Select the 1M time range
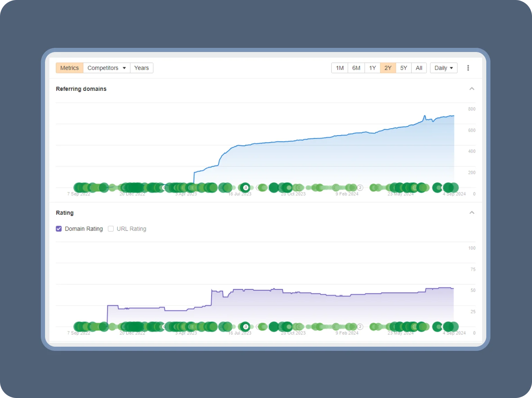 pyautogui.click(x=340, y=68)
